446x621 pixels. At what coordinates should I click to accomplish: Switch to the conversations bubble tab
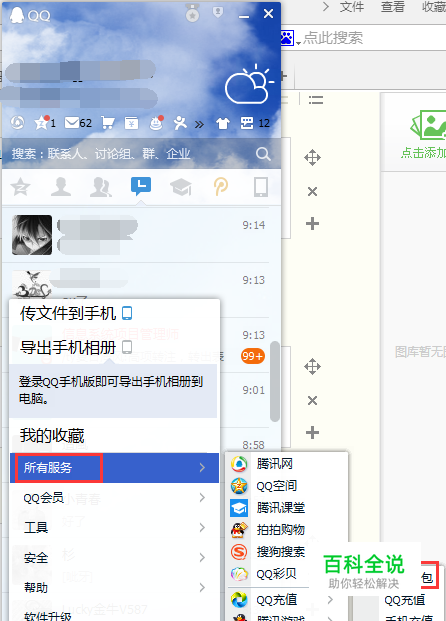(141, 186)
